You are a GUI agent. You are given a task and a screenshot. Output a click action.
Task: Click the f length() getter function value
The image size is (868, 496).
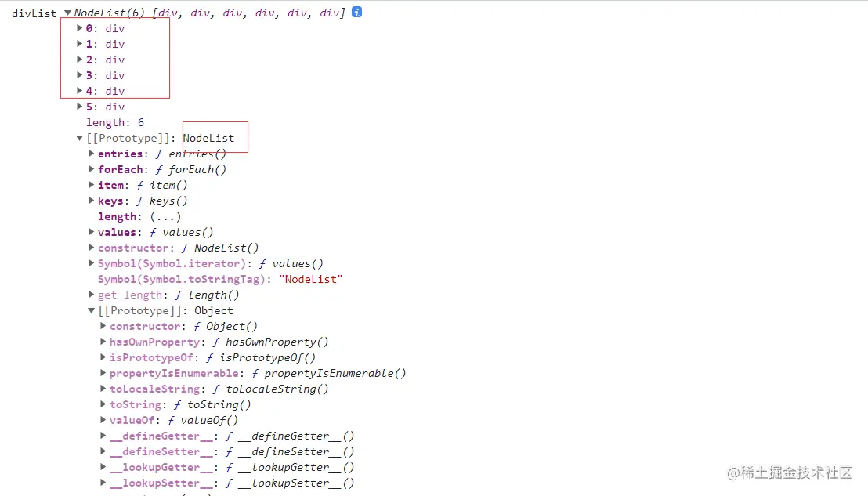click(x=207, y=295)
